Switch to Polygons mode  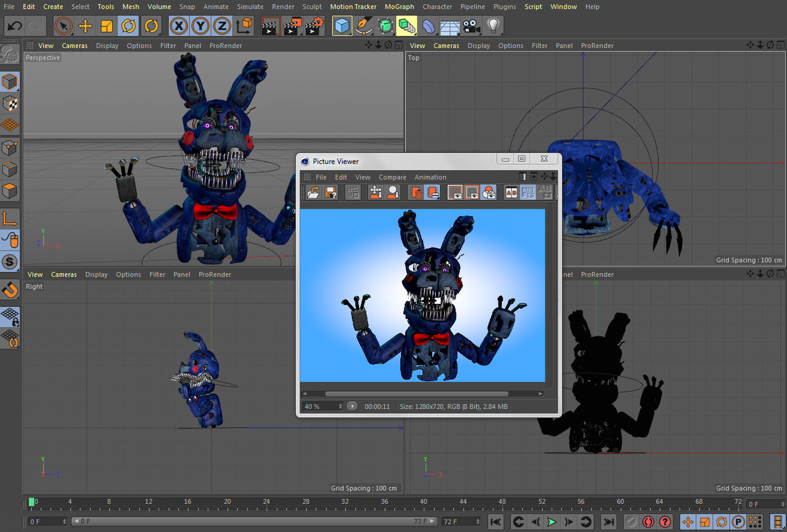click(10, 191)
